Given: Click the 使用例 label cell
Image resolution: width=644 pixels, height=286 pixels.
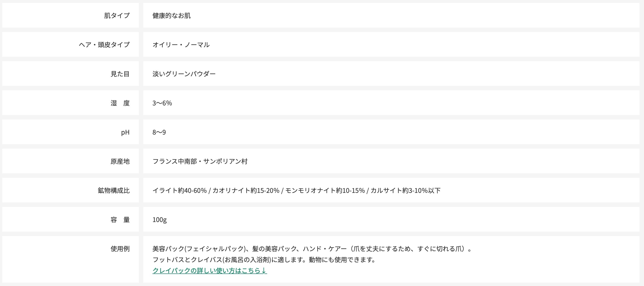Looking at the screenshot, I should click(120, 249).
